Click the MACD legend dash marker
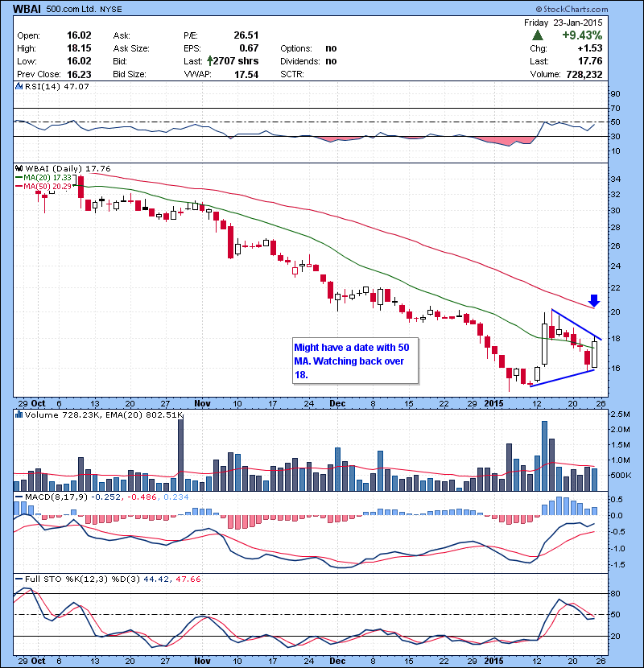This screenshot has width=644, height=668. [19, 497]
